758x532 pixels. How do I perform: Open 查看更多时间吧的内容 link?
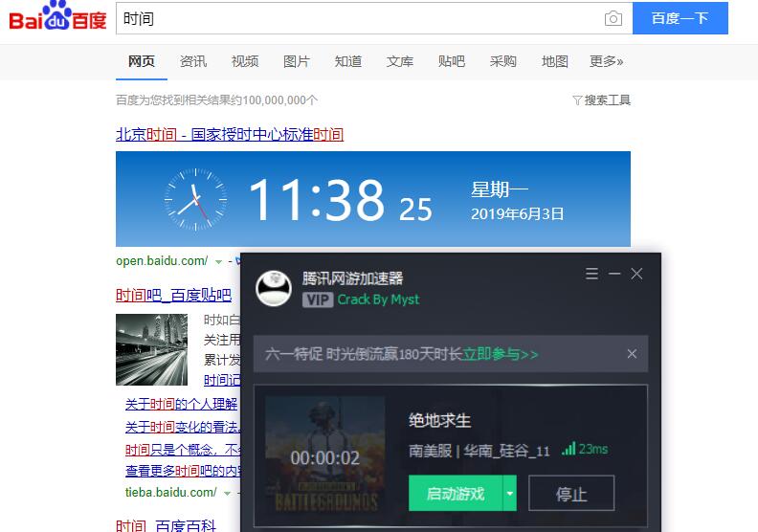point(183,471)
